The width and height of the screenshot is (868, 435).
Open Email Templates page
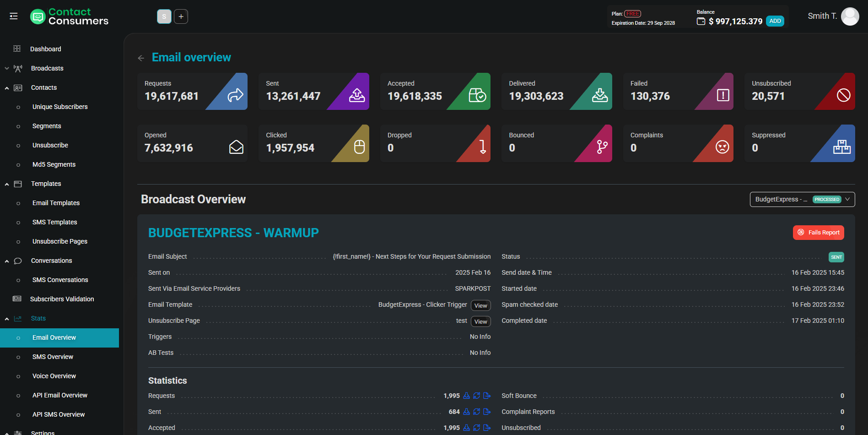pos(56,203)
